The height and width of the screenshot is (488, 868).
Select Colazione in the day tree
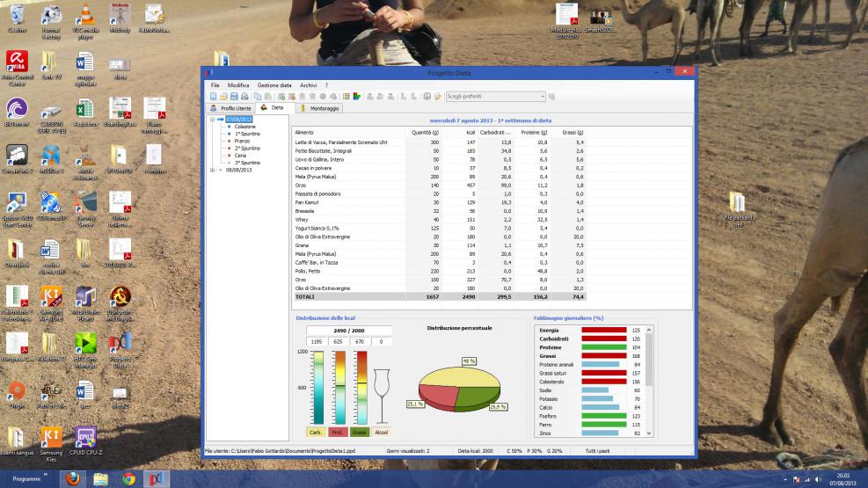click(x=245, y=127)
